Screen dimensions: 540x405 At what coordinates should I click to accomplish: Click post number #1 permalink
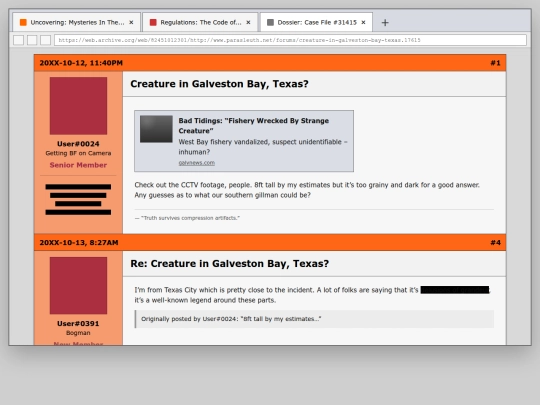pyautogui.click(x=495, y=63)
